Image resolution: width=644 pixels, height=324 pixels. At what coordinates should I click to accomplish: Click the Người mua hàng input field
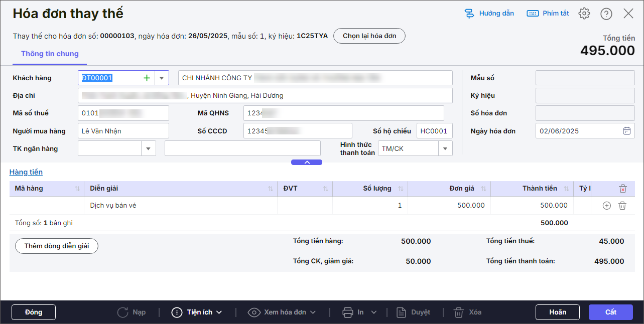coord(123,131)
